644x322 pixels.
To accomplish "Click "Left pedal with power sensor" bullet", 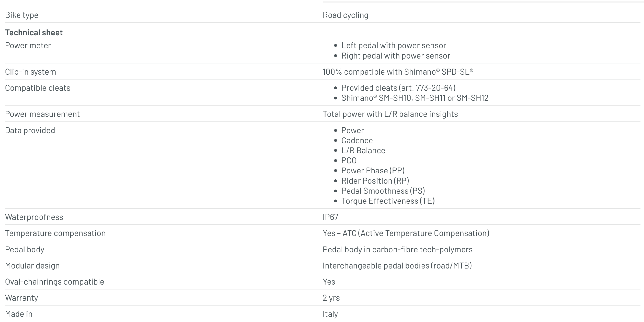I will tap(394, 45).
